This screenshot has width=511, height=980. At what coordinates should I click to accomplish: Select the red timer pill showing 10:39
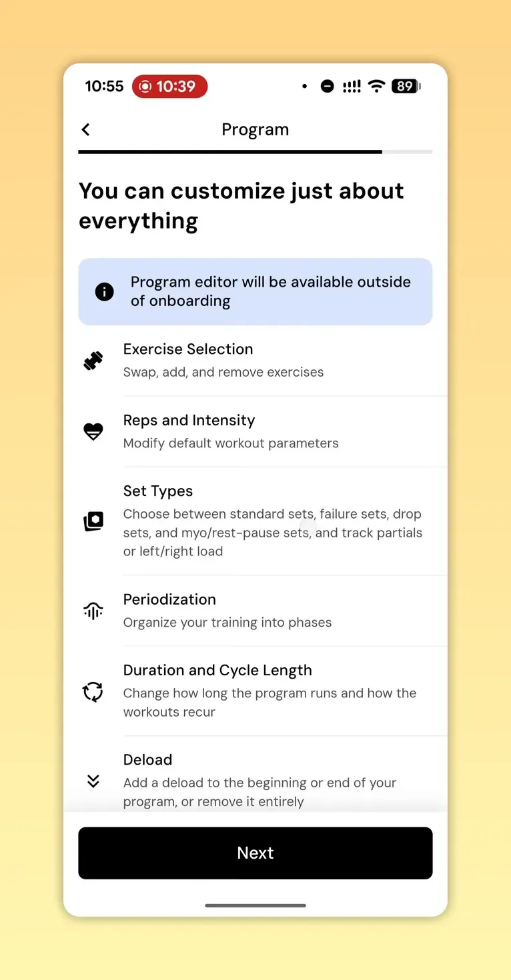coord(169,86)
